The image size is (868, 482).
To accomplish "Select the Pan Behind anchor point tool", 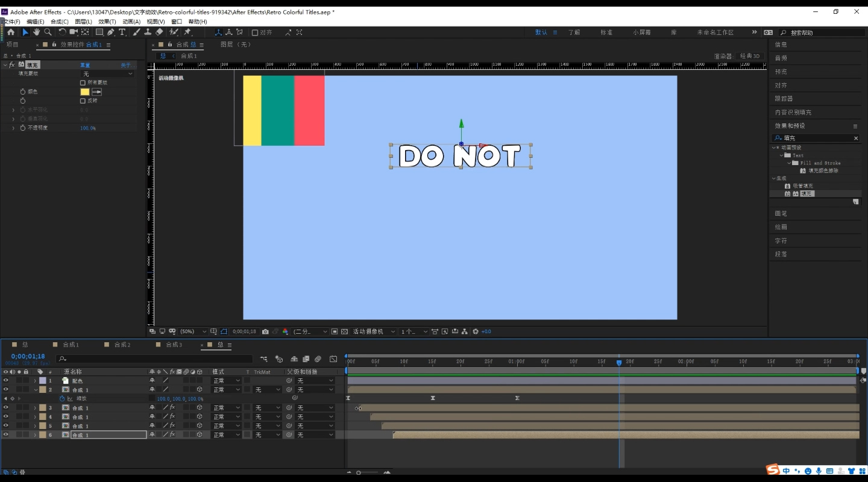I will coord(85,32).
